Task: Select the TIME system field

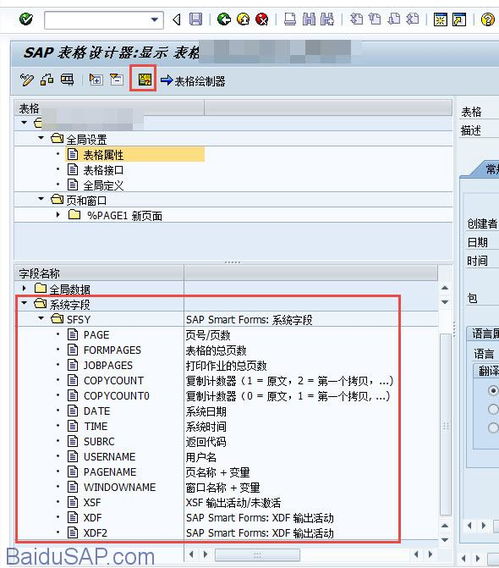Action: click(x=96, y=426)
